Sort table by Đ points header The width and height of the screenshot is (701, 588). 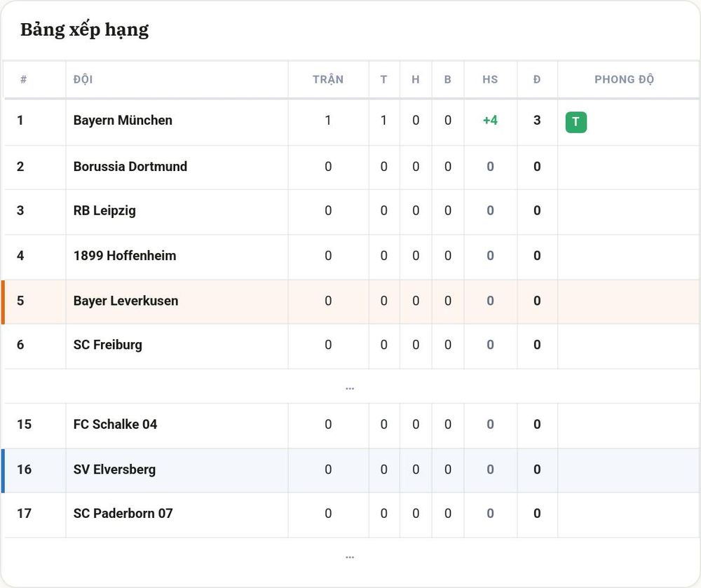pos(537,79)
